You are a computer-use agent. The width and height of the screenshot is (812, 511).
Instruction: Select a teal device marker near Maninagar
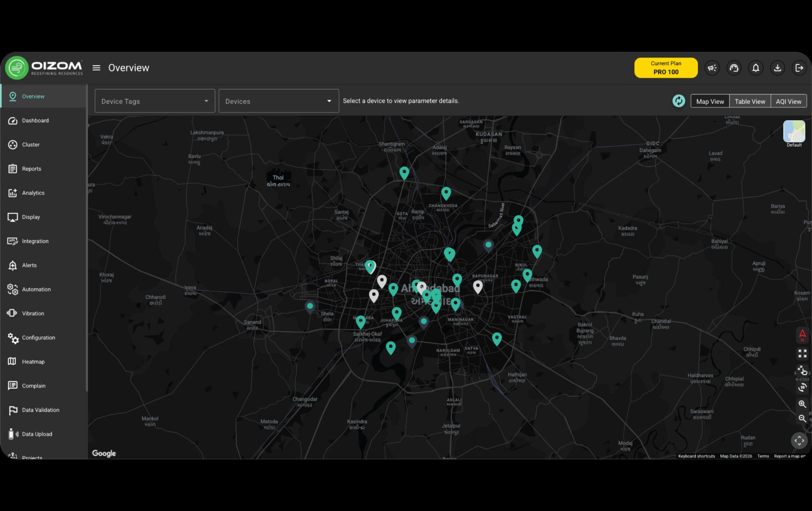pos(455,303)
